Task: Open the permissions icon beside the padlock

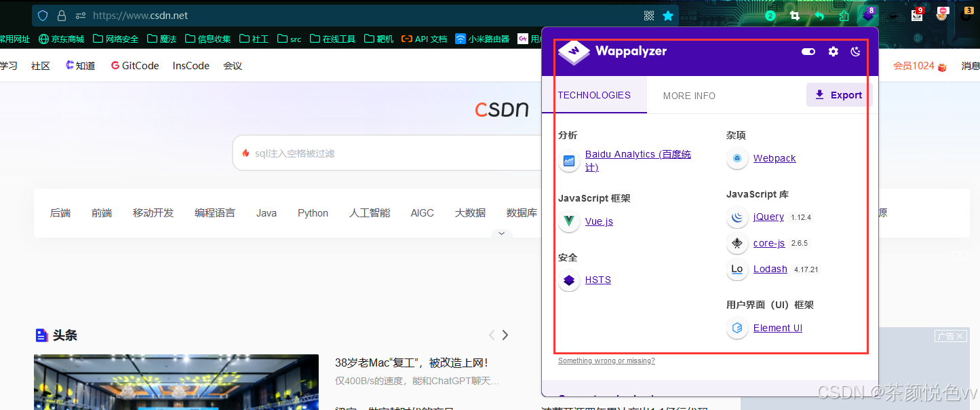Action: pos(81,16)
